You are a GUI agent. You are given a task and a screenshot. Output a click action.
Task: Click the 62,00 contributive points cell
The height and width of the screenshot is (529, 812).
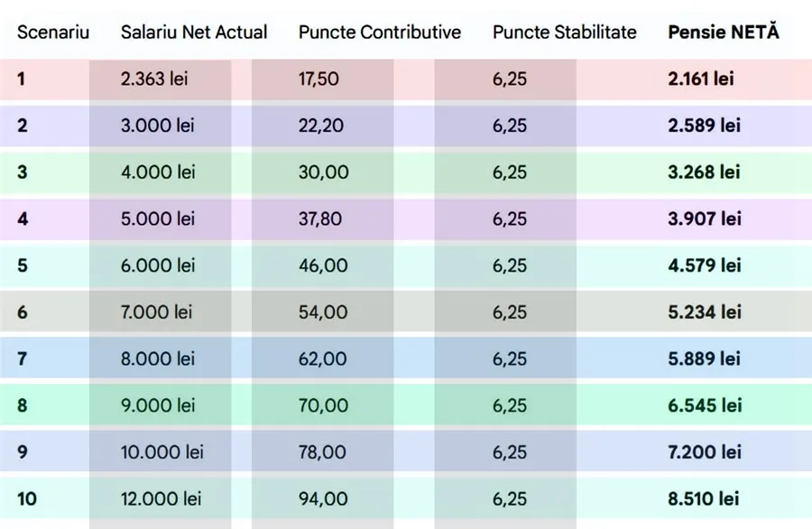(x=322, y=358)
